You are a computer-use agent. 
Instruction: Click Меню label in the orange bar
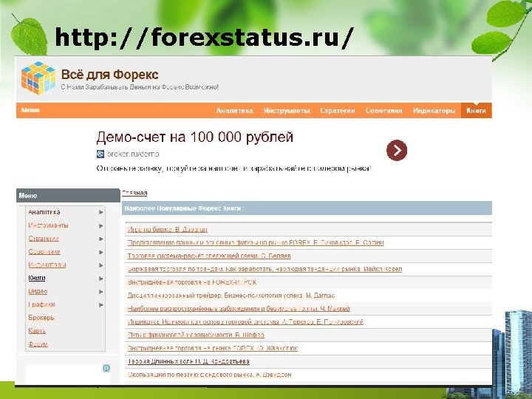(30, 110)
